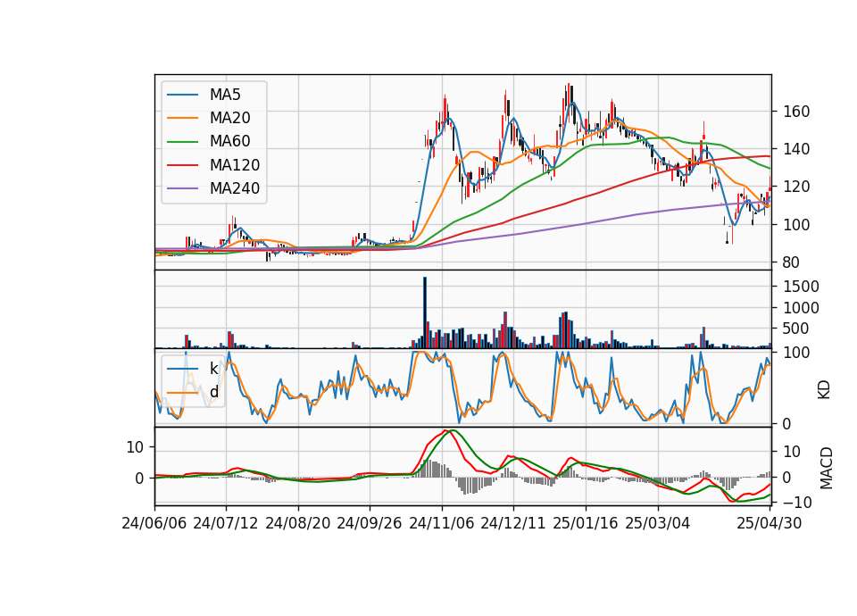Click the green MA60 legend line swatch
Screen dimensions: 857x616
coord(182,142)
